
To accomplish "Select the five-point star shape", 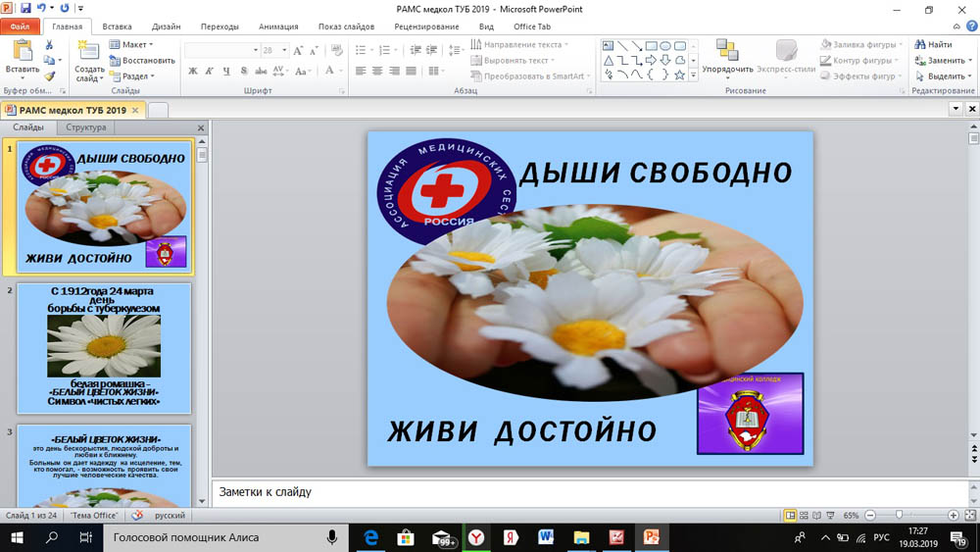I will click(679, 75).
